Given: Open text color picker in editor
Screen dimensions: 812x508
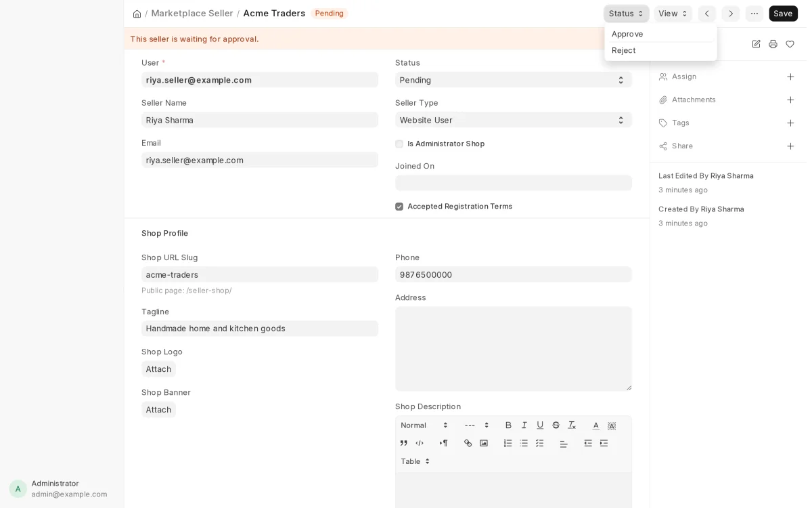Looking at the screenshot, I should 595,425.
